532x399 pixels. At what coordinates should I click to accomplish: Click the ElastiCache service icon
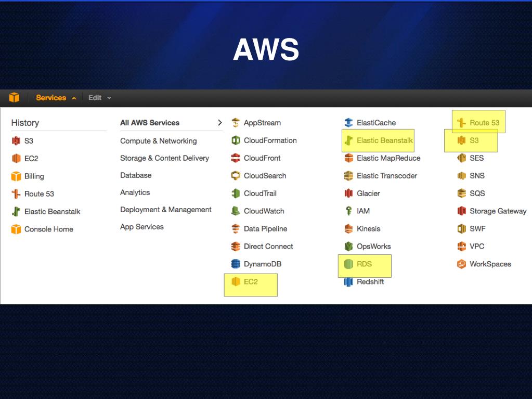(x=348, y=122)
